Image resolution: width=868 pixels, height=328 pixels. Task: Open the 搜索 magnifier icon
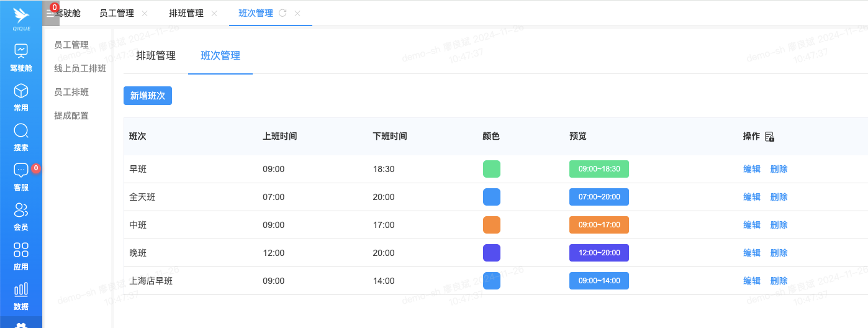21,131
